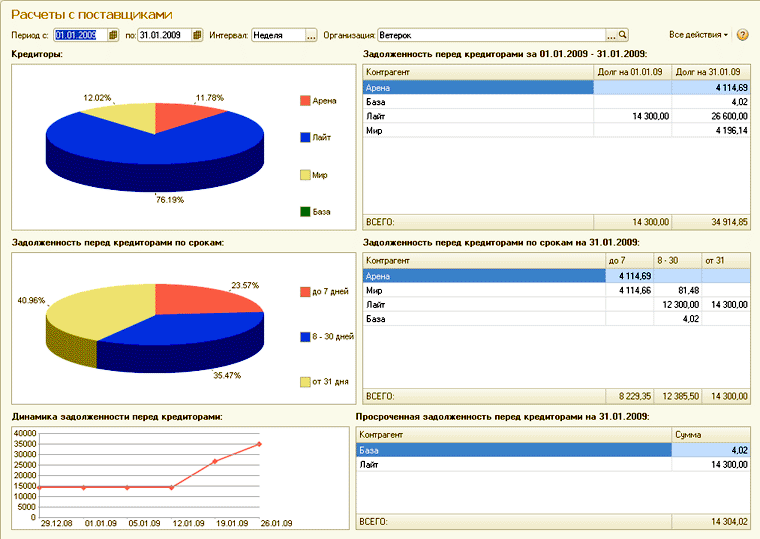Screen dimensions: 760x539
Task: Click the green База legend swatch
Action: click(305, 212)
